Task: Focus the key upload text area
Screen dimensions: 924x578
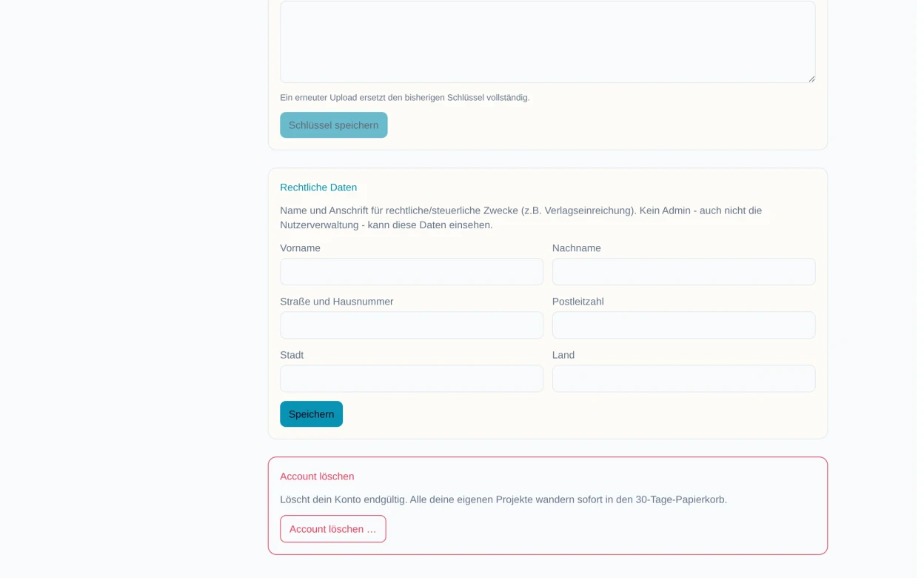Action: [x=547, y=41]
